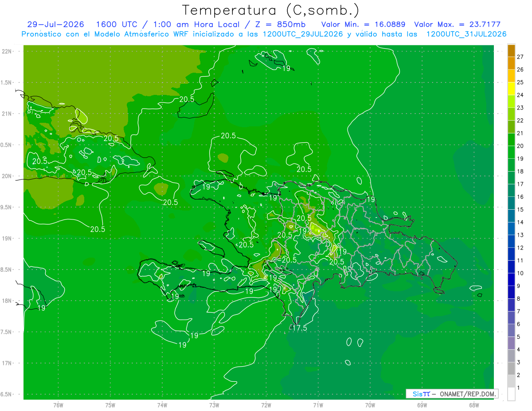This screenshot has width=532, height=411.
Task: Click the '69W' longitude axis label
Action: tap(422, 405)
